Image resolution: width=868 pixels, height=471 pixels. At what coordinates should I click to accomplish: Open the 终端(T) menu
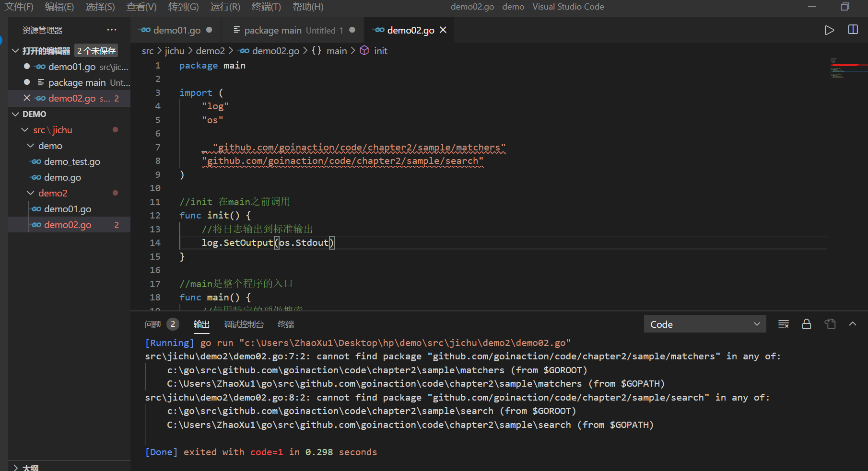(266, 7)
